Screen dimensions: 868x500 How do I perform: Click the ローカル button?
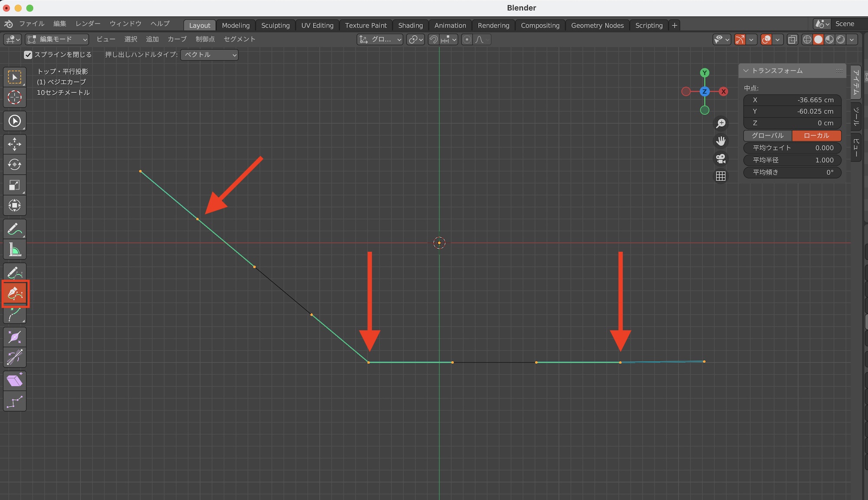[816, 135]
